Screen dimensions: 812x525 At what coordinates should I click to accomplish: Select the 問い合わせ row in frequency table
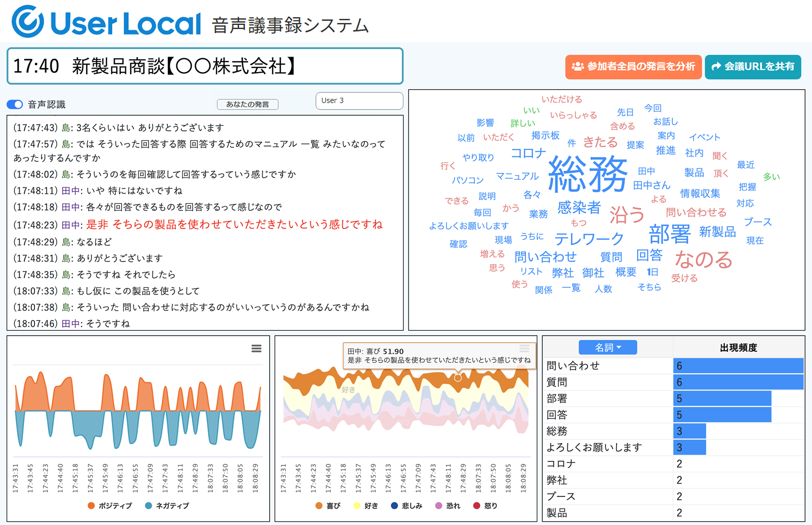click(674, 366)
